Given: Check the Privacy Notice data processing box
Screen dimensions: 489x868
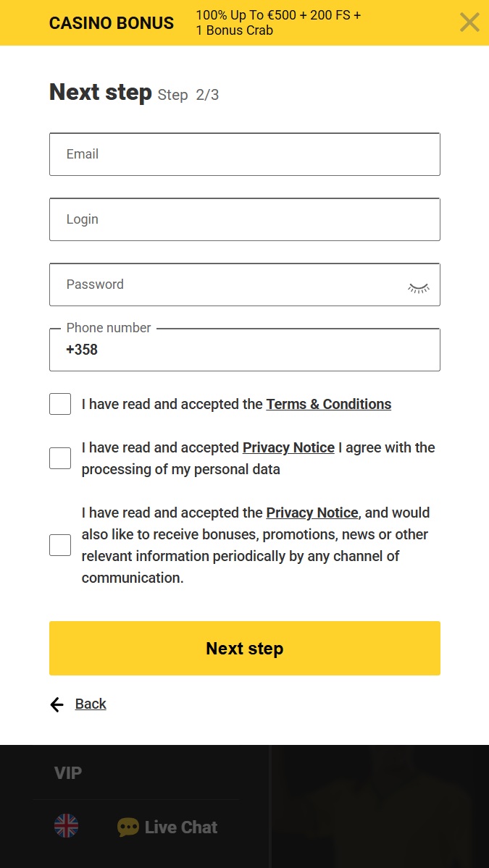Looking at the screenshot, I should (60, 458).
